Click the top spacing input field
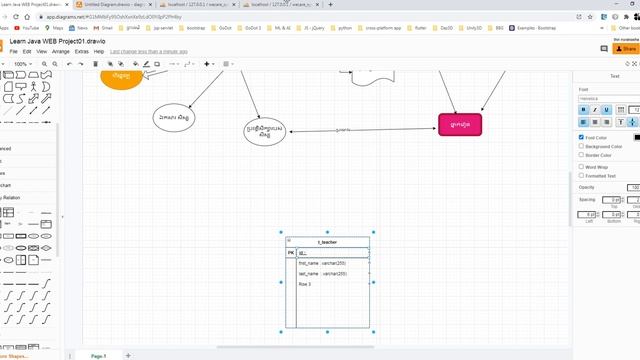640x360 pixels. (611, 200)
